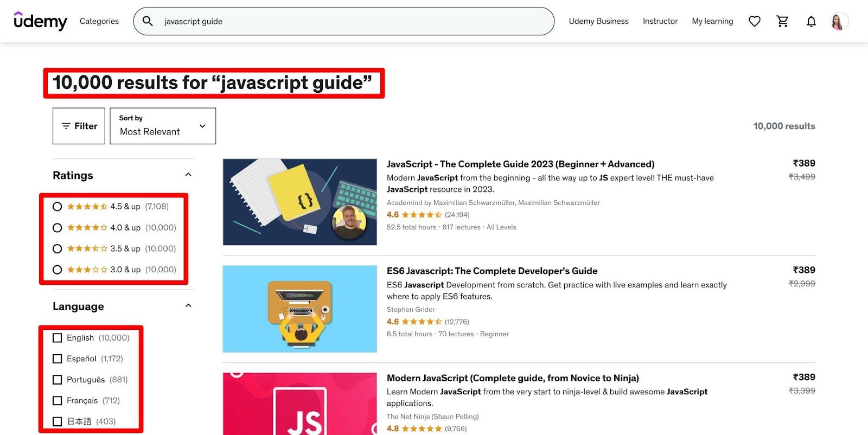Image resolution: width=868 pixels, height=435 pixels.
Task: Open the Sort by Most Relevant dropdown
Action: click(x=163, y=126)
